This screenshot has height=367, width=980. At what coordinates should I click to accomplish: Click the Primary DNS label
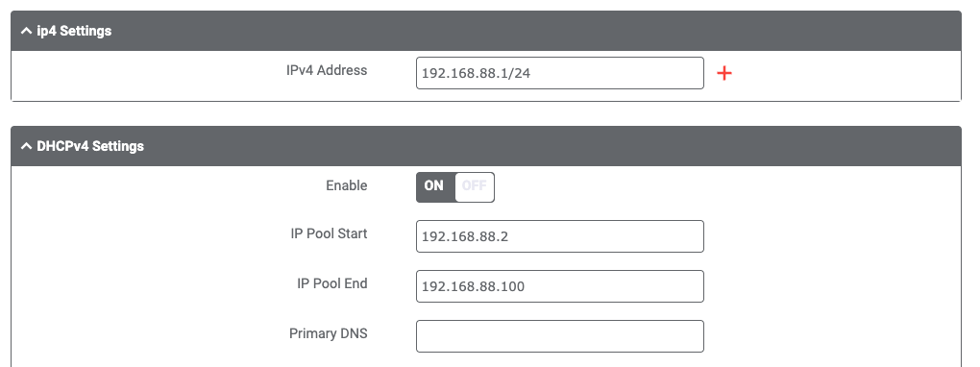pyautogui.click(x=329, y=333)
